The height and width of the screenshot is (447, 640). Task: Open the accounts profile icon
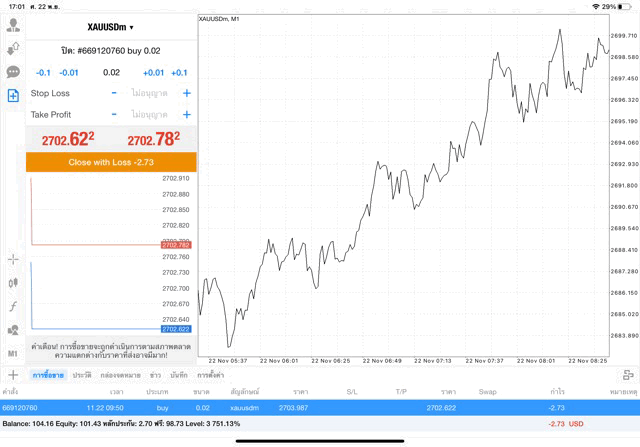pyautogui.click(x=13, y=26)
